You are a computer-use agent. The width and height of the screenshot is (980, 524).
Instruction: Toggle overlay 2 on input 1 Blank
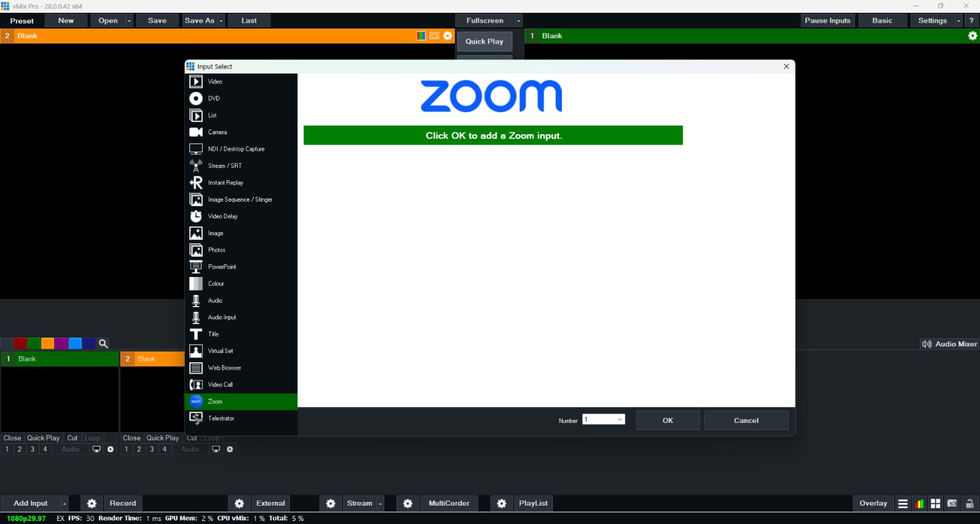(x=20, y=449)
